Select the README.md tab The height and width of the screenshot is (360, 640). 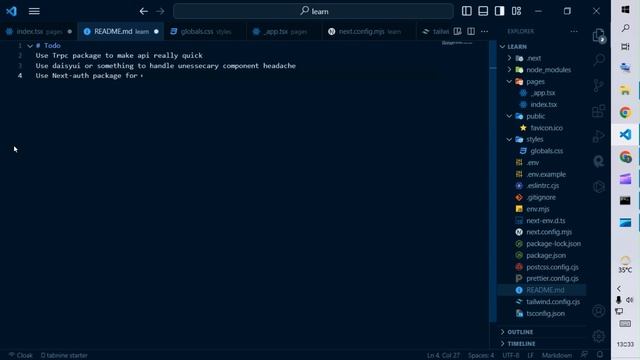[121, 31]
